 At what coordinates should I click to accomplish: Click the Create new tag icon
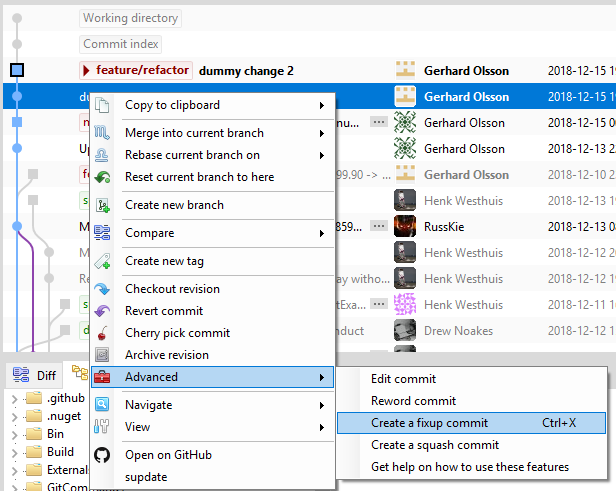102,261
